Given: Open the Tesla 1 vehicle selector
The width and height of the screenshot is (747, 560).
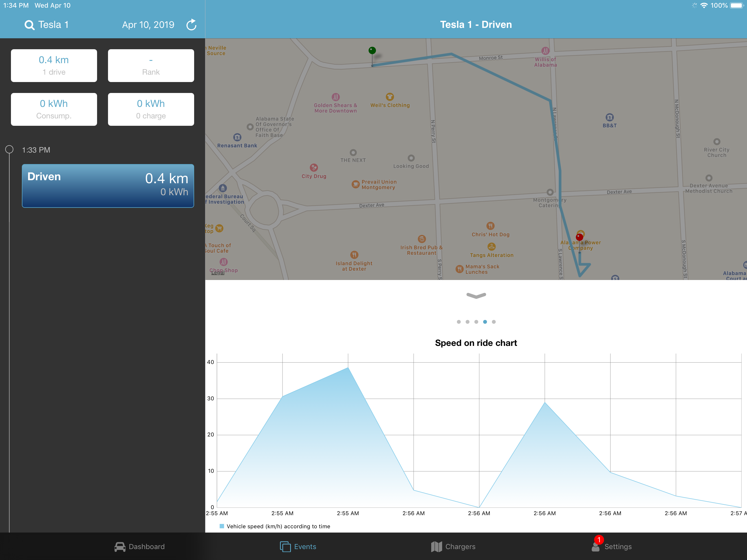Looking at the screenshot, I should tap(53, 25).
